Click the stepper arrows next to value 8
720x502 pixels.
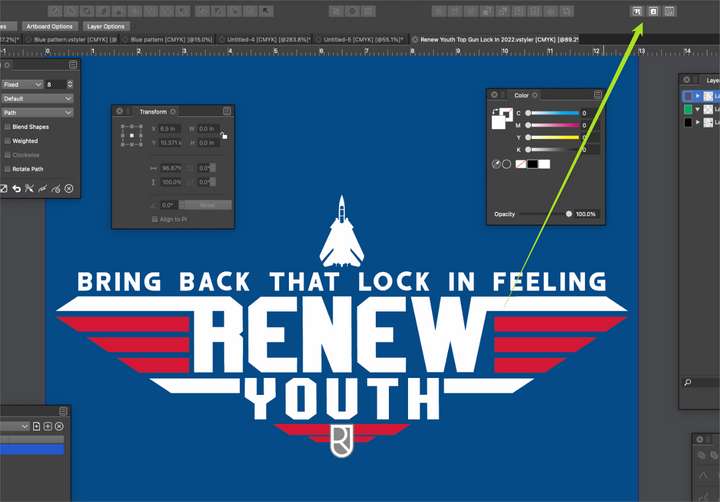coord(70,85)
